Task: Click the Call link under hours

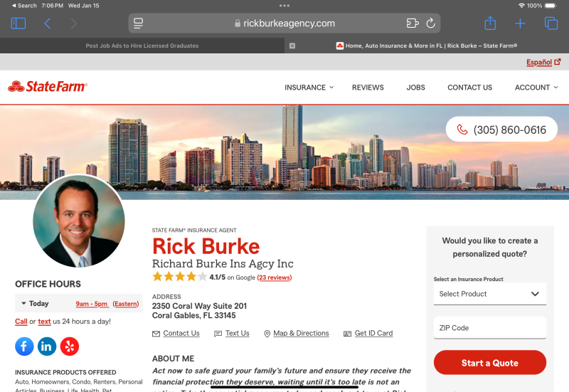Action: [21, 322]
